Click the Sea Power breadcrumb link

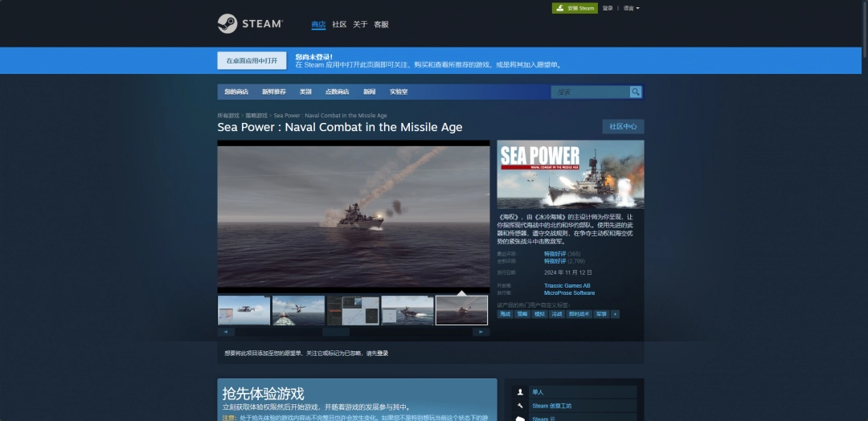pyautogui.click(x=330, y=116)
